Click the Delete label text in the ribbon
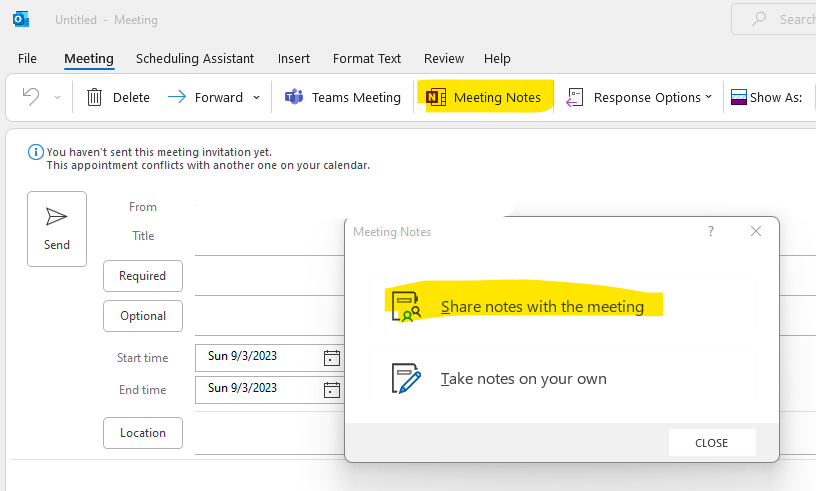 pos(131,97)
